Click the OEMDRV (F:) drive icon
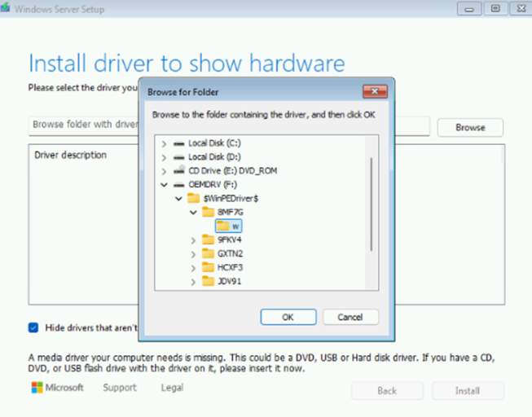Screen dimensions: 532x417 (178, 185)
